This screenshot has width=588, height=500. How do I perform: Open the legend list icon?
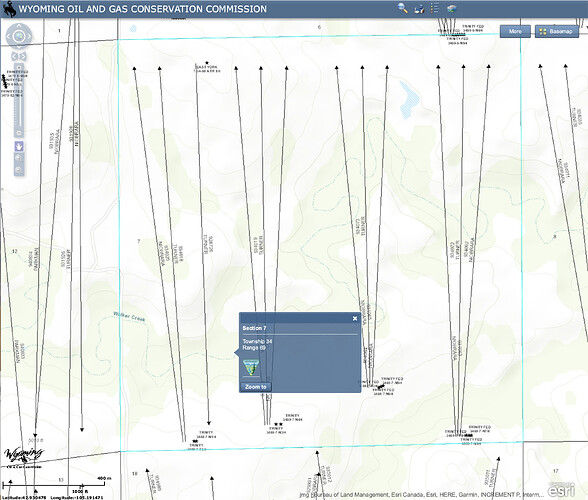435,8
